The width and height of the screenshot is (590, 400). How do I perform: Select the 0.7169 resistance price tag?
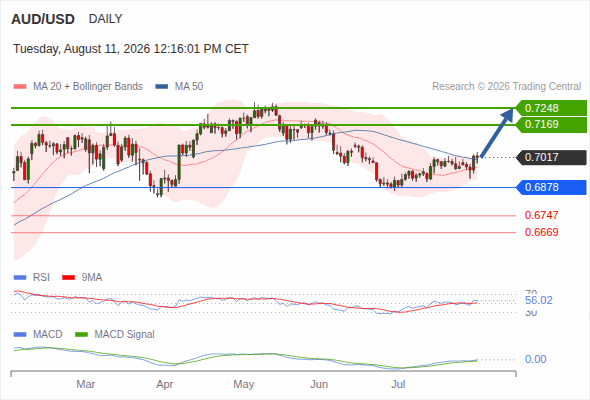pyautogui.click(x=551, y=125)
